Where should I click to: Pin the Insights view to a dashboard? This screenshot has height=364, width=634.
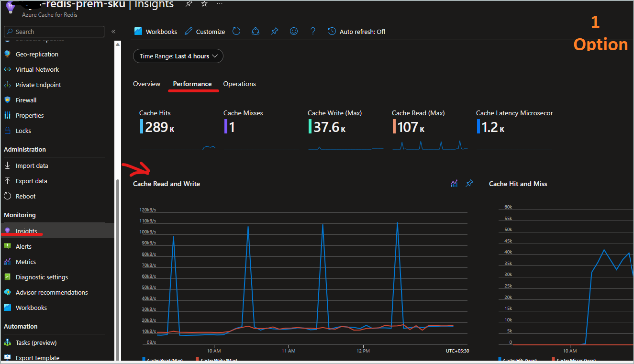[x=274, y=31]
